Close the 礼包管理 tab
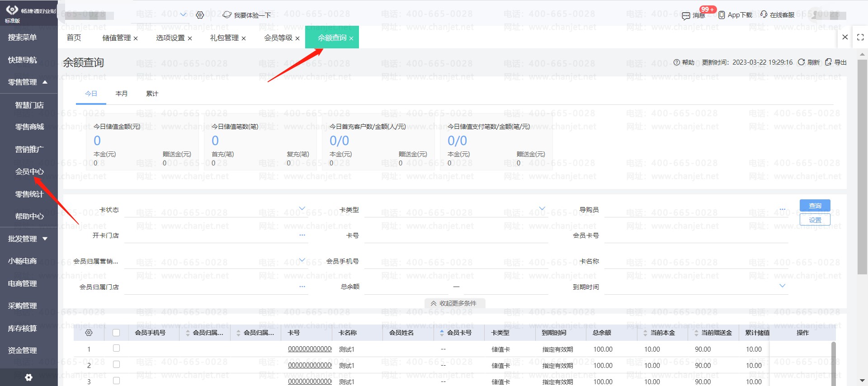 (244, 38)
